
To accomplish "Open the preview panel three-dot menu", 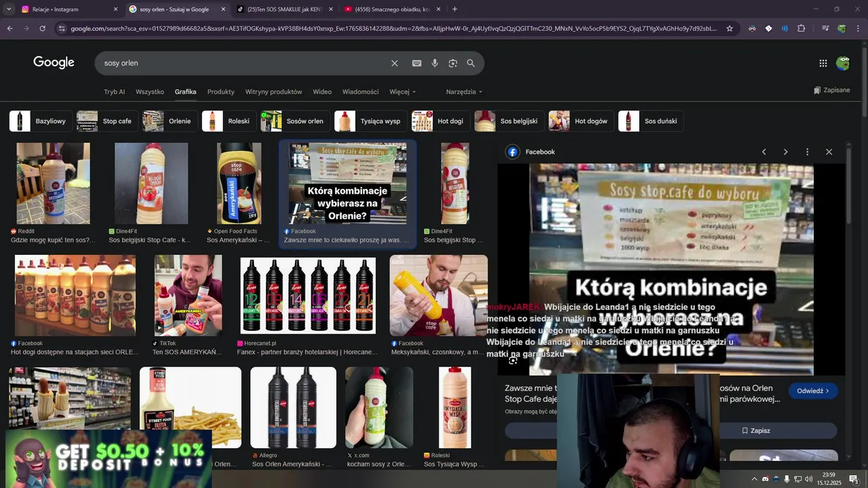I will tap(807, 152).
